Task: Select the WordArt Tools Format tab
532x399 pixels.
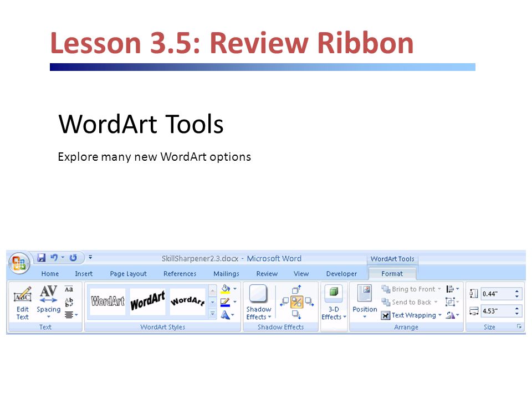Action: click(x=392, y=274)
